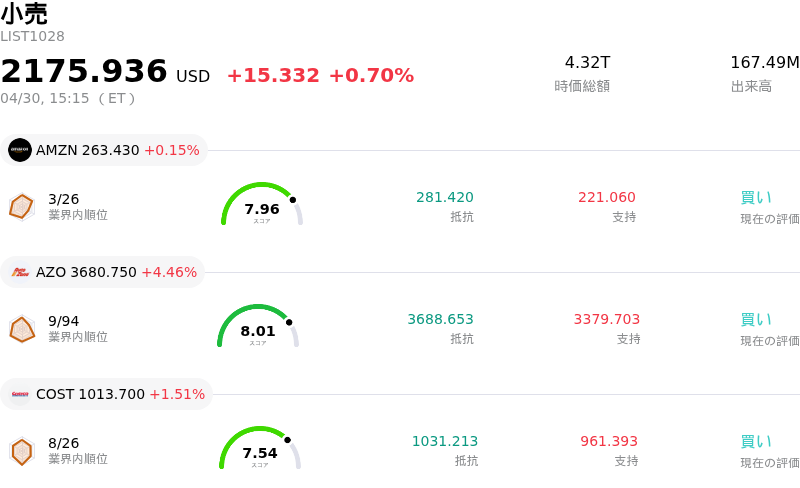Open the AZO 3680.750 stock chip
The height and width of the screenshot is (488, 800).
click(x=104, y=272)
